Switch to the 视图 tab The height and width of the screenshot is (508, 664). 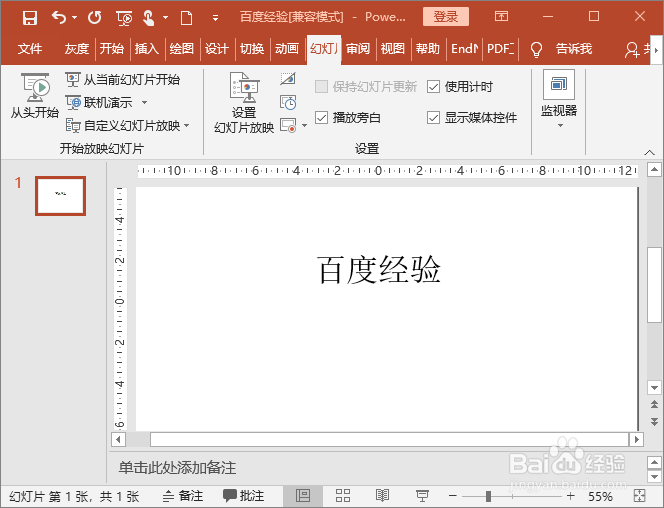point(393,49)
